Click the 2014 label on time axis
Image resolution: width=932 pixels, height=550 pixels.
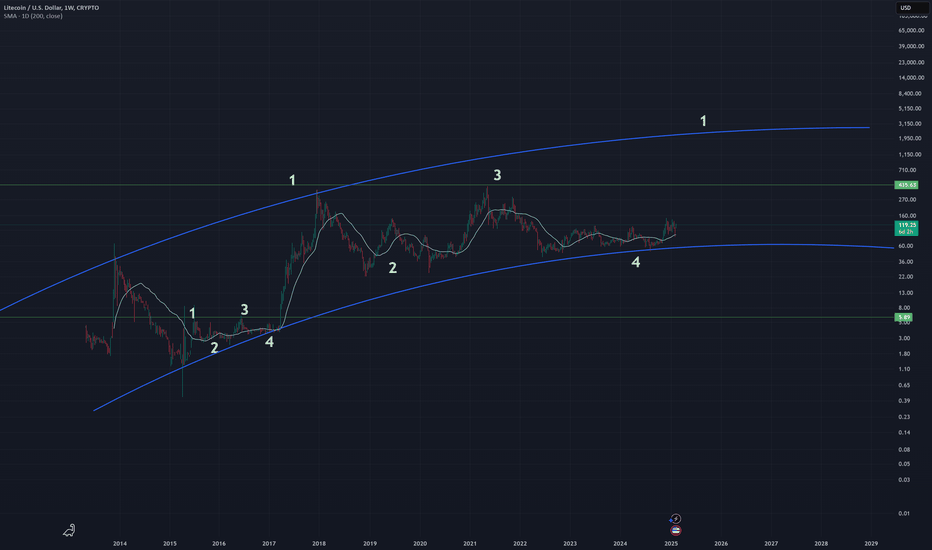pyautogui.click(x=120, y=543)
